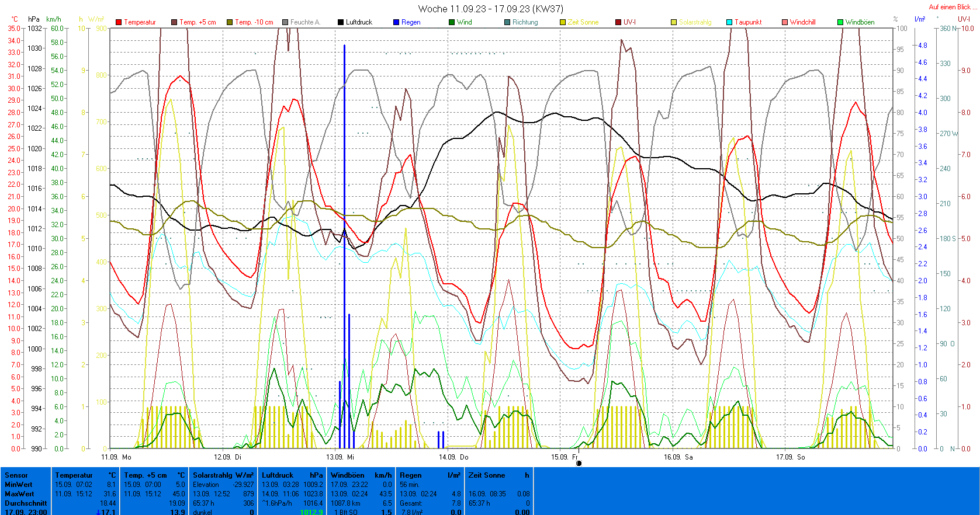Select the '14.09. Do' date on the time axis

[453, 457]
